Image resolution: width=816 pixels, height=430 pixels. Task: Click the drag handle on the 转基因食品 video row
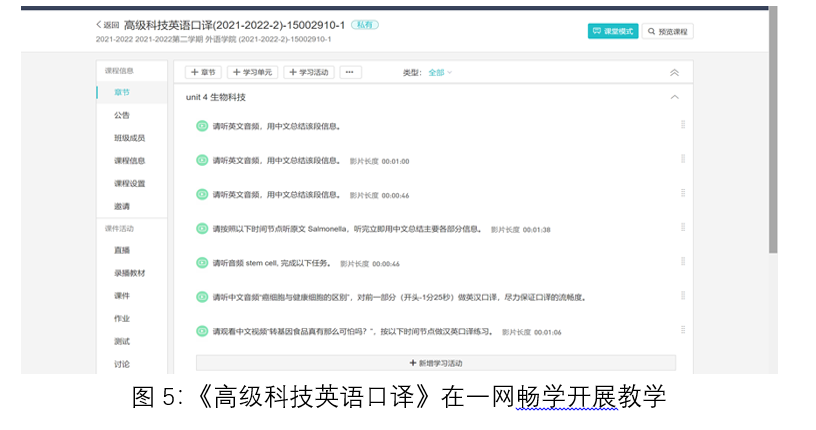tap(683, 330)
